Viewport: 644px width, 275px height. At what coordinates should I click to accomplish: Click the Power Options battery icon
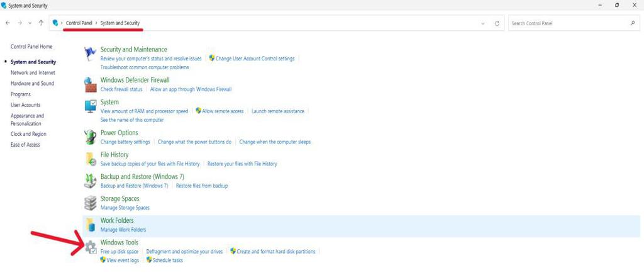[90, 137]
